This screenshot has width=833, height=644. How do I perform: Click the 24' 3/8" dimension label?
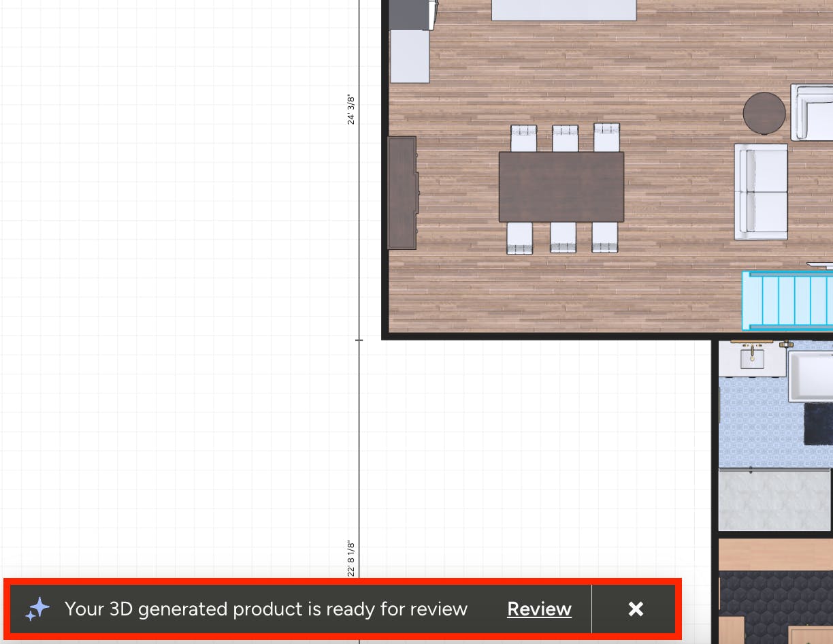[351, 110]
